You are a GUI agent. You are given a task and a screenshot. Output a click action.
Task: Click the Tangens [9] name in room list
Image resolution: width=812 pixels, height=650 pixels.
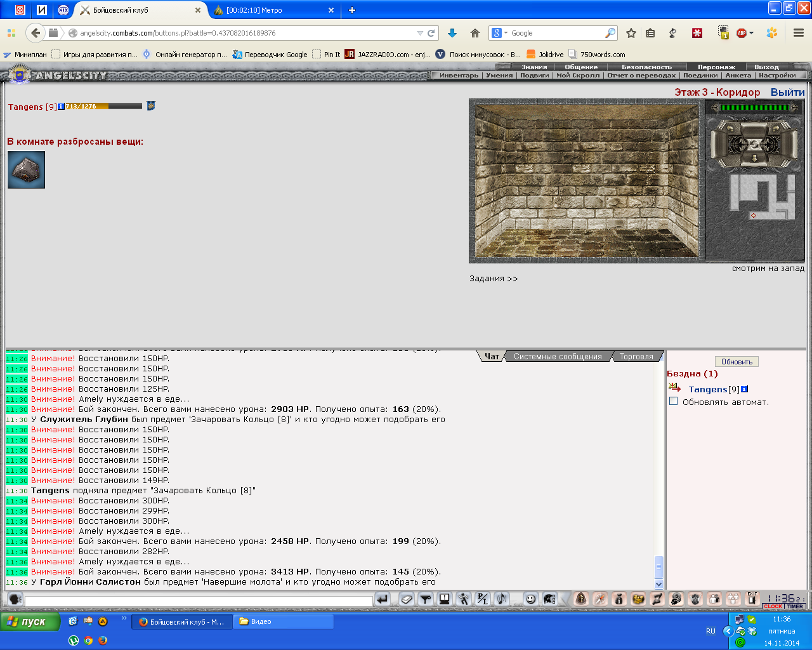pos(714,389)
